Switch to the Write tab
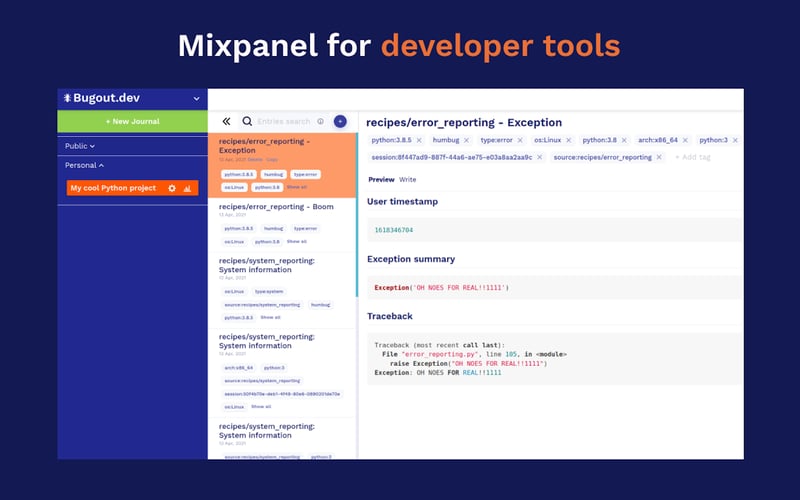 (408, 180)
